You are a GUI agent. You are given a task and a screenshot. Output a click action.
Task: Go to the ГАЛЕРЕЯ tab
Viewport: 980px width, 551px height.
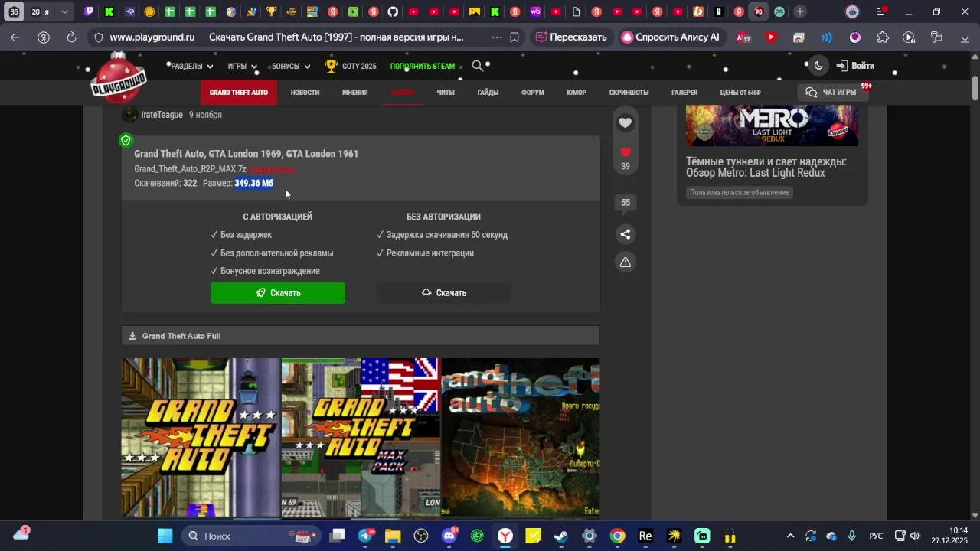pyautogui.click(x=684, y=93)
